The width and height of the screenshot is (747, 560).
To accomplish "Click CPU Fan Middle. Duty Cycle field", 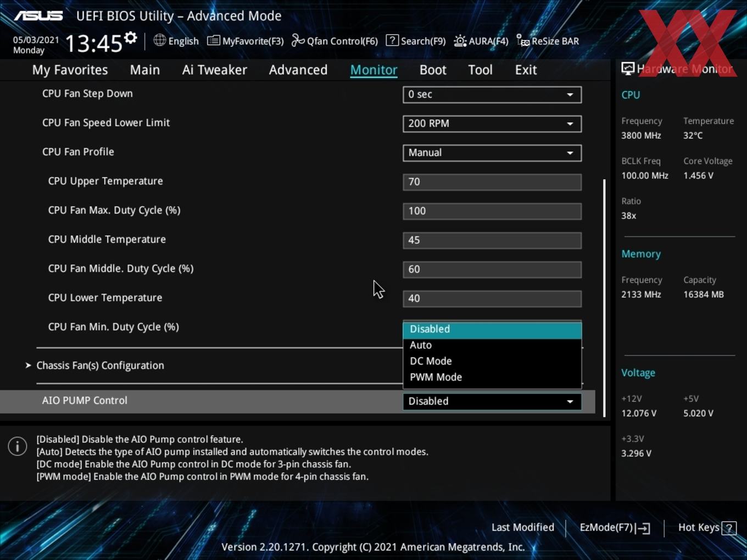I will (492, 269).
